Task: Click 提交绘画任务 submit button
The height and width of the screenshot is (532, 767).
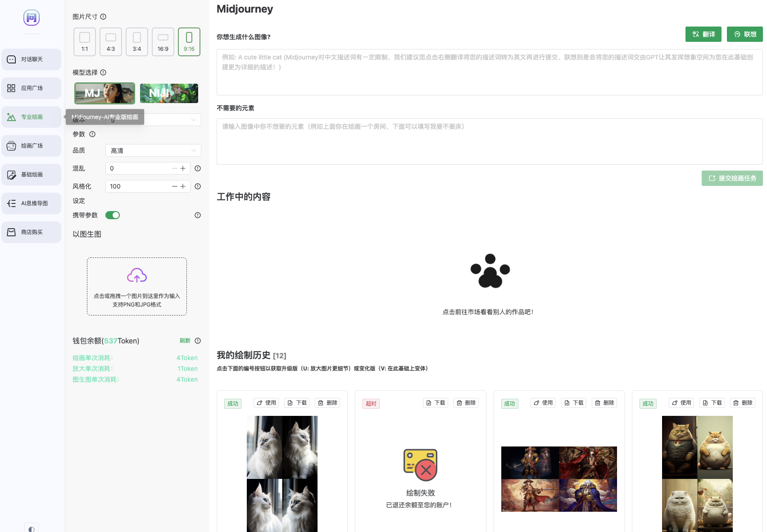Action: pos(732,178)
